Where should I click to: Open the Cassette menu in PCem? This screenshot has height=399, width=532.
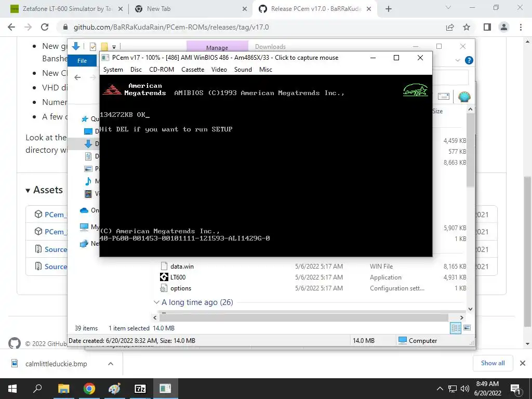pos(193,70)
